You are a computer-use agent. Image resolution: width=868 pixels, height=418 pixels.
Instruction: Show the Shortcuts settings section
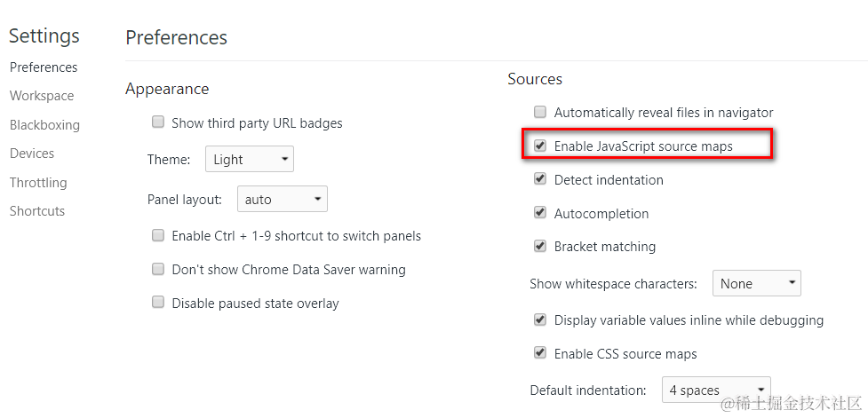(37, 211)
